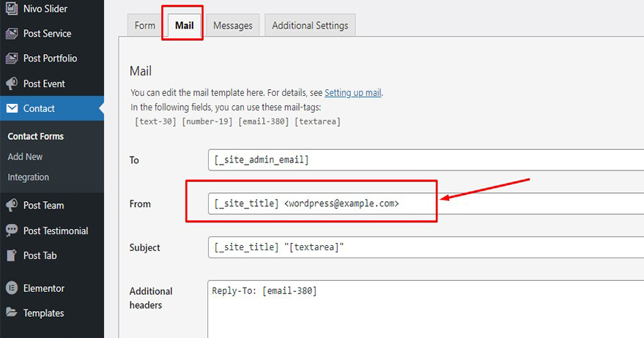The height and width of the screenshot is (338, 644).
Task: Open the Setting up mail link
Action: 353,93
